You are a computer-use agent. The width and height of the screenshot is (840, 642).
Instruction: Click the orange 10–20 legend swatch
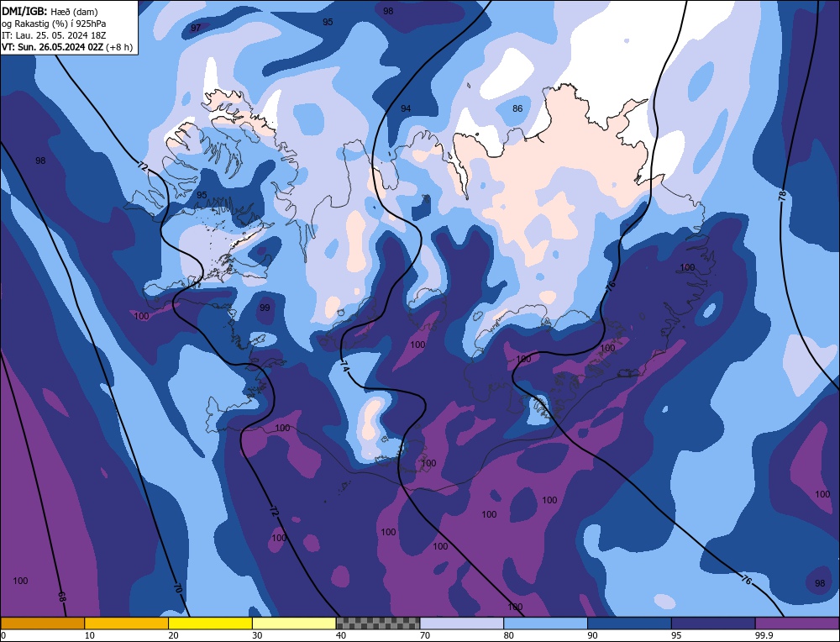pyautogui.click(x=127, y=623)
